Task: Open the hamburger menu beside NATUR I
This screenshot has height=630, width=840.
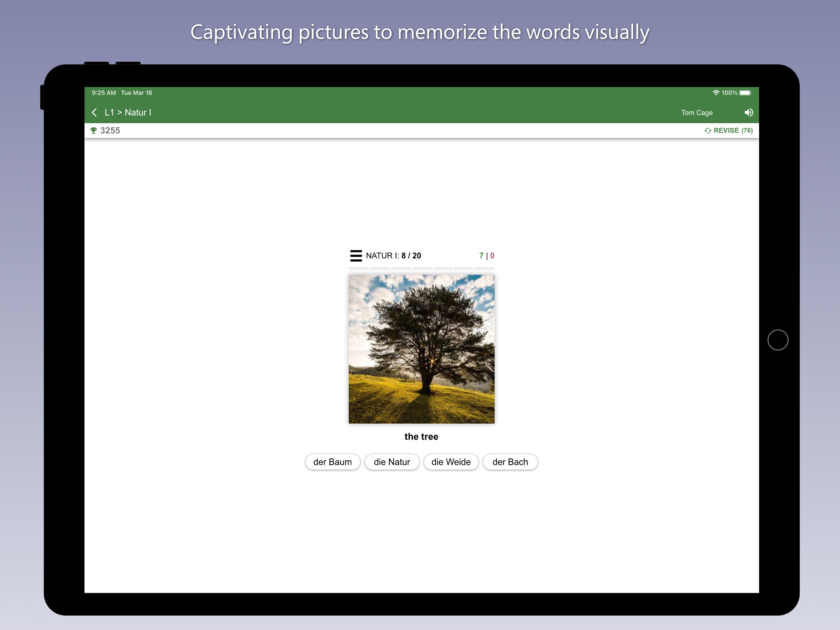Action: 356,256
